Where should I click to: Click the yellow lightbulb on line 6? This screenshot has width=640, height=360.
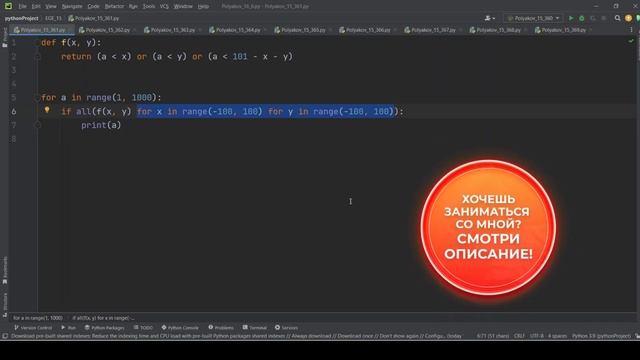click(x=47, y=110)
